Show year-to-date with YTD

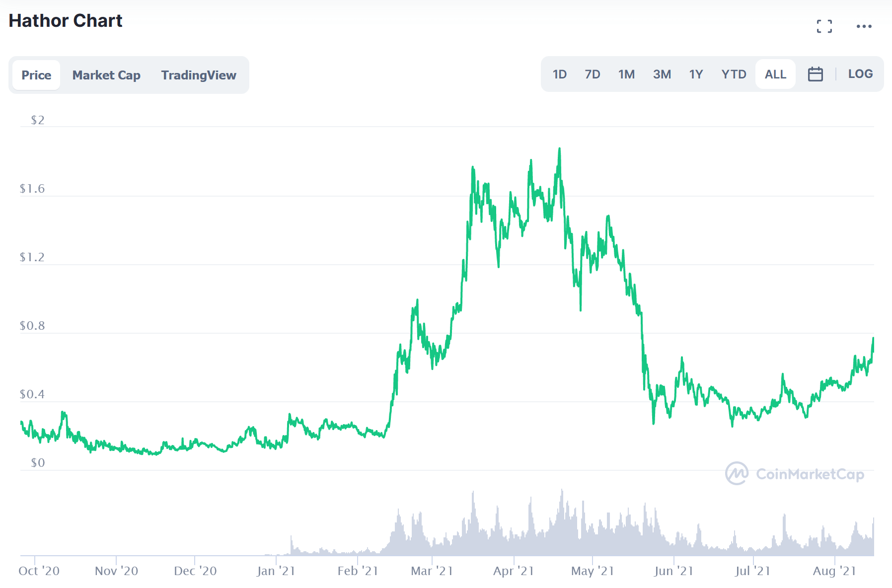pyautogui.click(x=734, y=74)
